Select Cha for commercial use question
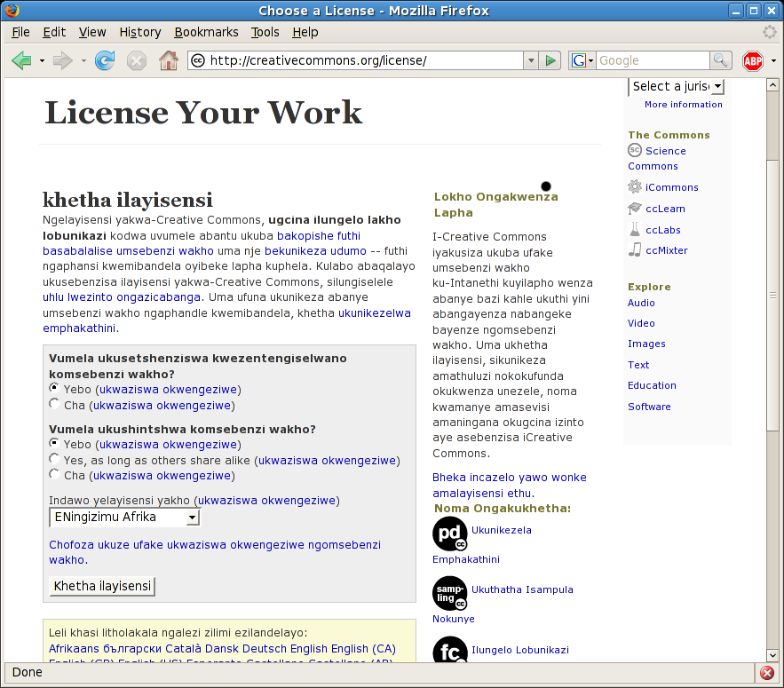 point(54,404)
